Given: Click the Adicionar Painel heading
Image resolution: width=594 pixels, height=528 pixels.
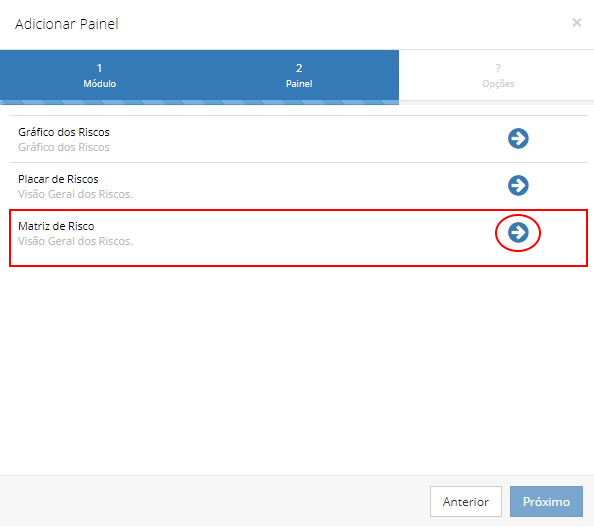Looking at the screenshot, I should coord(67,24).
